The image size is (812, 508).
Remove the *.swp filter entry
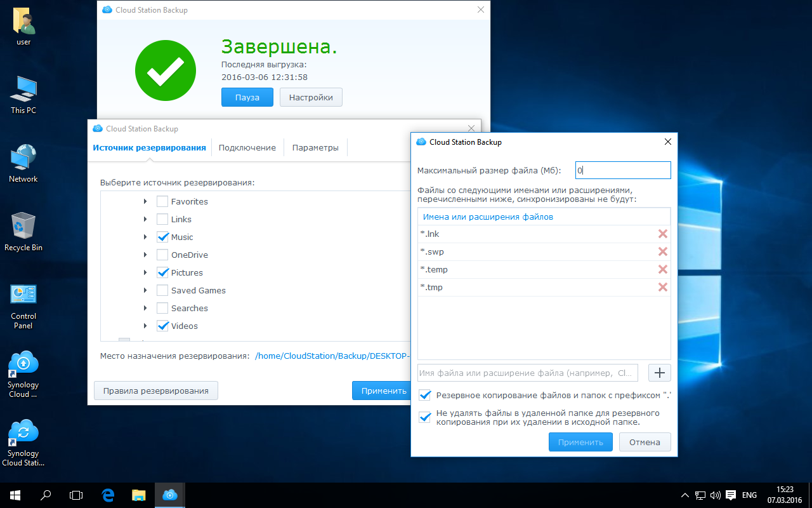[x=663, y=251]
